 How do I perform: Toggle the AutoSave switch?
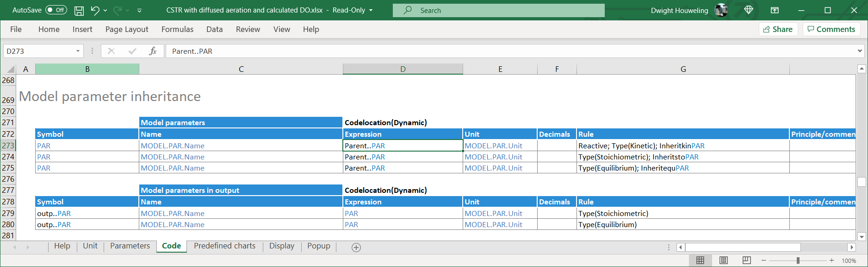pos(56,10)
